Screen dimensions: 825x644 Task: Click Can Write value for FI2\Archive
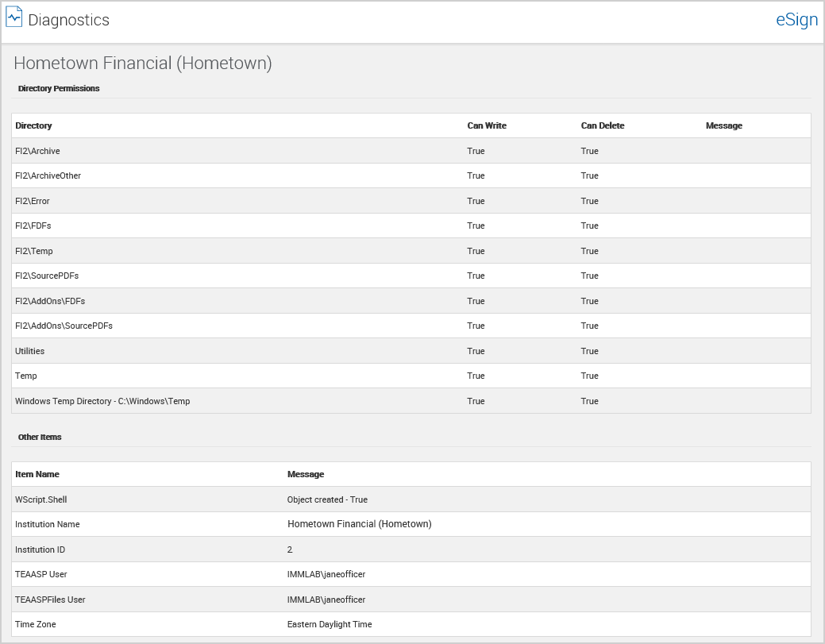click(476, 151)
